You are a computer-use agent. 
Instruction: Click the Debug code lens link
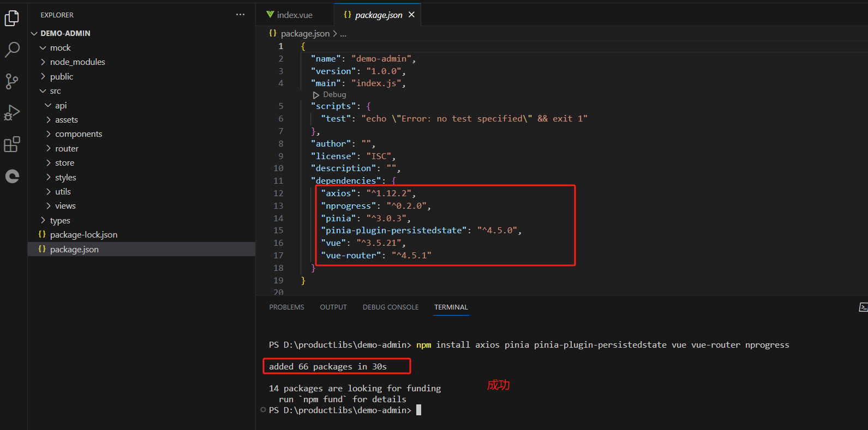[334, 95]
